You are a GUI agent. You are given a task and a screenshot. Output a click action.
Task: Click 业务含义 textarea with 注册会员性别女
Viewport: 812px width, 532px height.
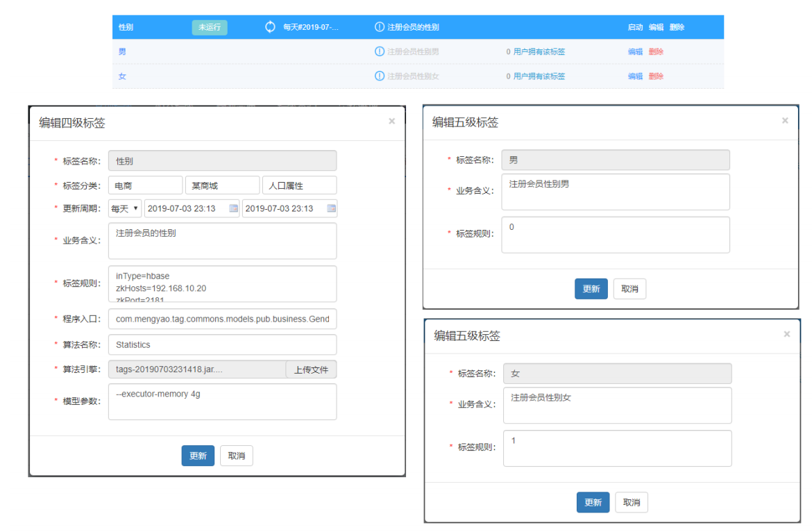[618, 405]
